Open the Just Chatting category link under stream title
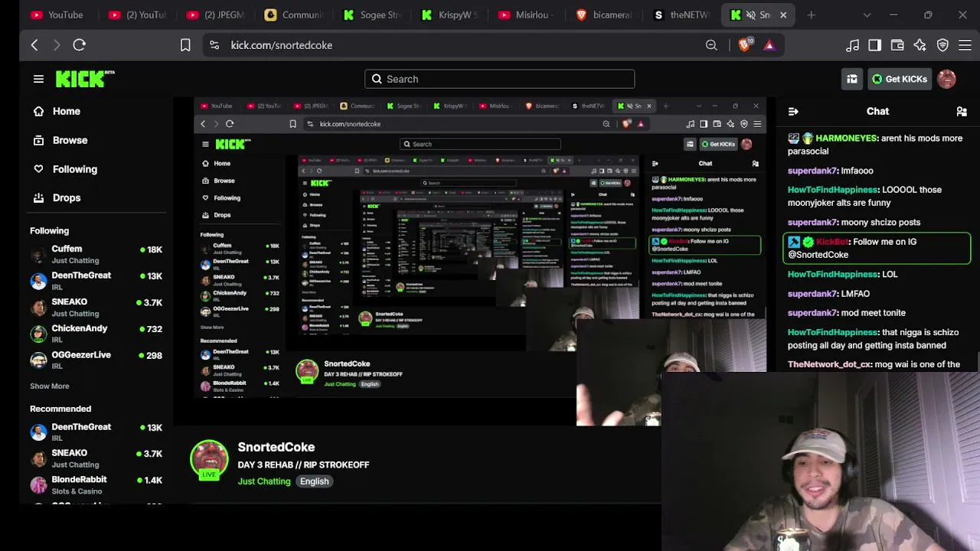Viewport: 980px width, 551px height. [x=264, y=481]
